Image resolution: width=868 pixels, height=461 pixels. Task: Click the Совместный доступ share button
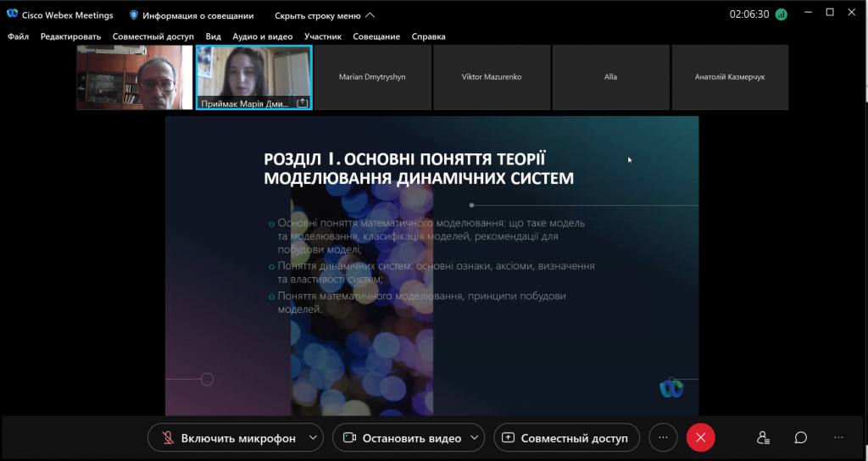point(566,438)
